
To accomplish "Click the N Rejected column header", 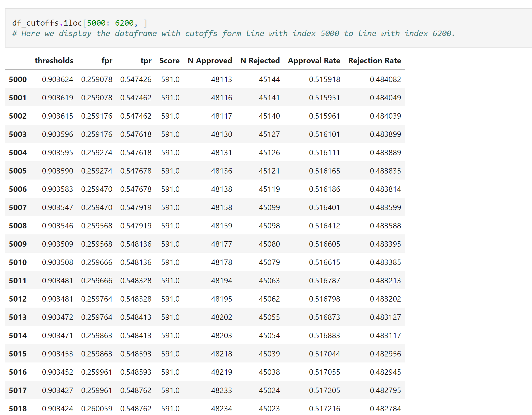I will tap(260, 61).
